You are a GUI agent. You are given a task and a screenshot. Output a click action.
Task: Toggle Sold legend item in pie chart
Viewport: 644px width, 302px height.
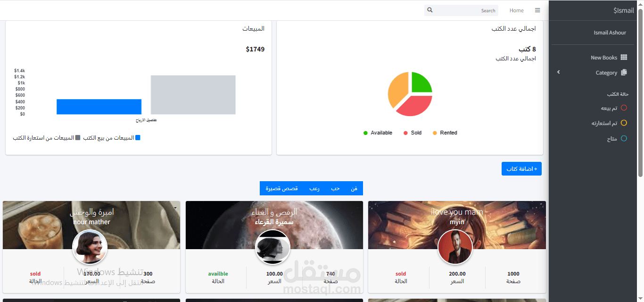coord(413,133)
